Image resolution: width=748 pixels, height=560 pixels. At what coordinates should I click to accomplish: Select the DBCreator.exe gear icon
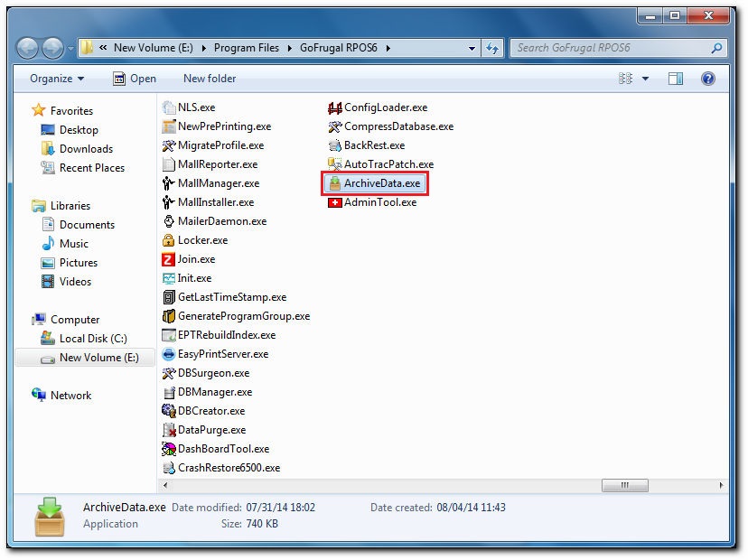pyautogui.click(x=169, y=411)
